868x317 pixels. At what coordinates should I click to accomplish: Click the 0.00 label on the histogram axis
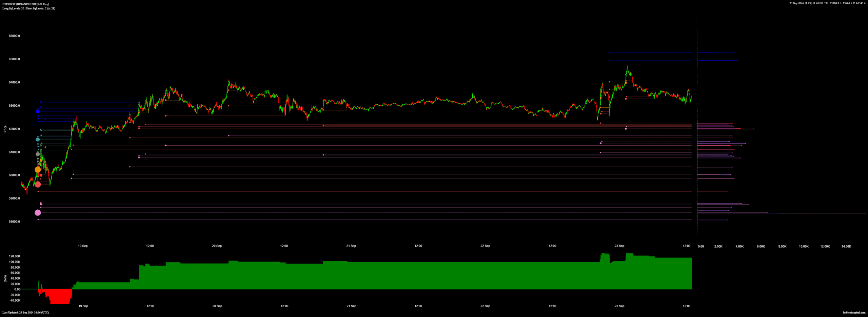(x=701, y=247)
